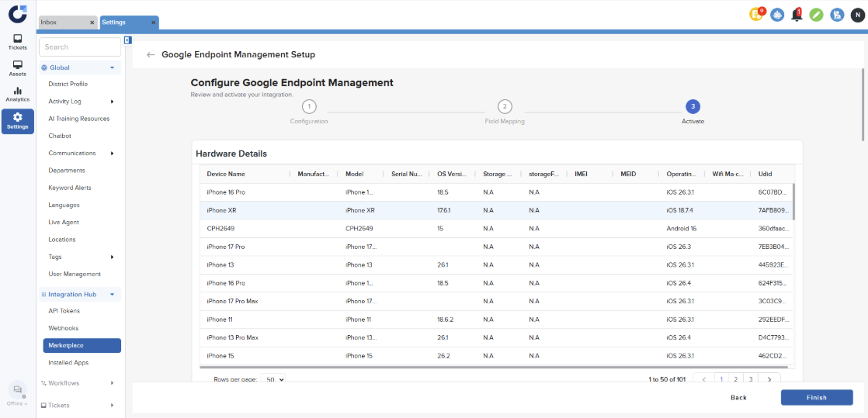The width and height of the screenshot is (868, 418).
Task: Click the back arrow beside setup title
Action: click(151, 55)
